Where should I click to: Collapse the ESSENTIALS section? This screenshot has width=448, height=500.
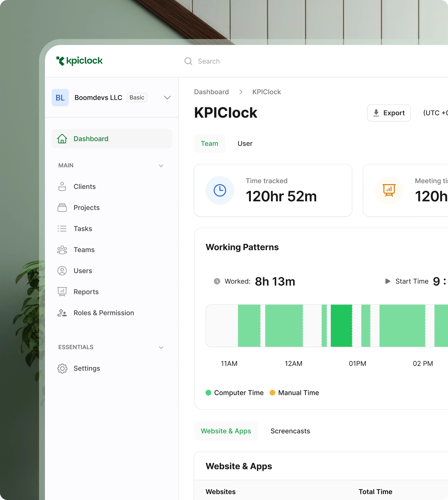click(x=161, y=348)
